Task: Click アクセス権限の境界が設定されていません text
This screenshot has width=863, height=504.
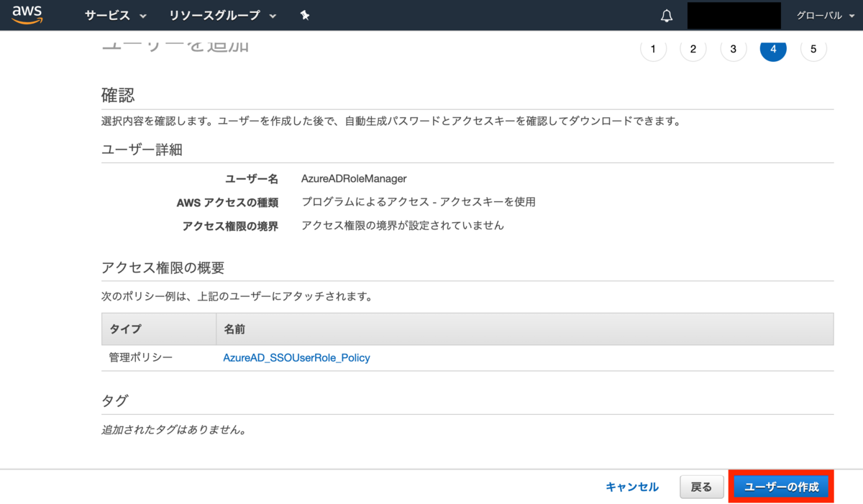Action: click(x=403, y=226)
